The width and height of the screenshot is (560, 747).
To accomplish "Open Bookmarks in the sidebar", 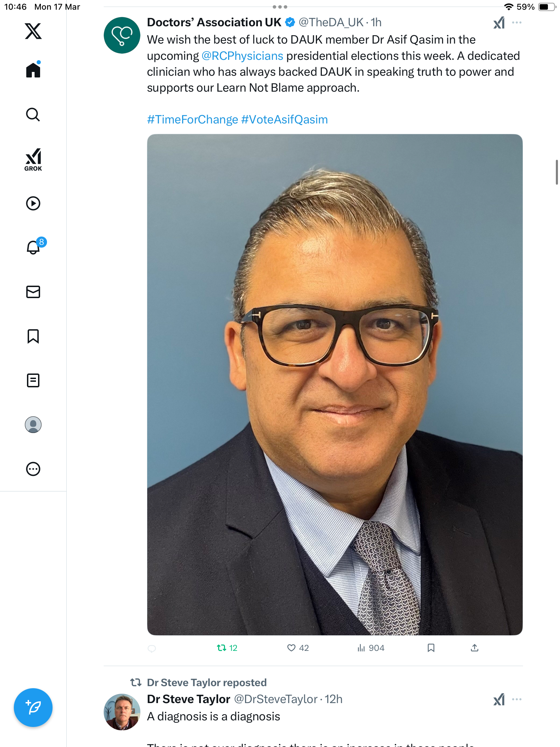I will (33, 336).
